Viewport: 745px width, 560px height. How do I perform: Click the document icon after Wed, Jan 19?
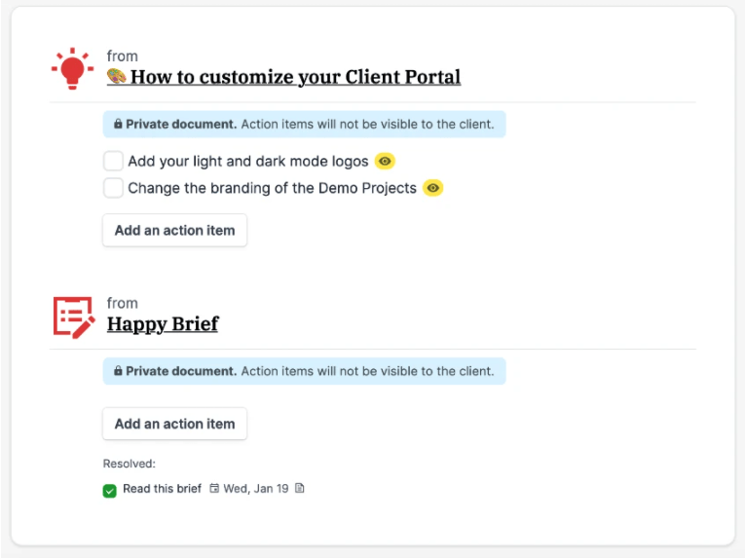(x=300, y=489)
